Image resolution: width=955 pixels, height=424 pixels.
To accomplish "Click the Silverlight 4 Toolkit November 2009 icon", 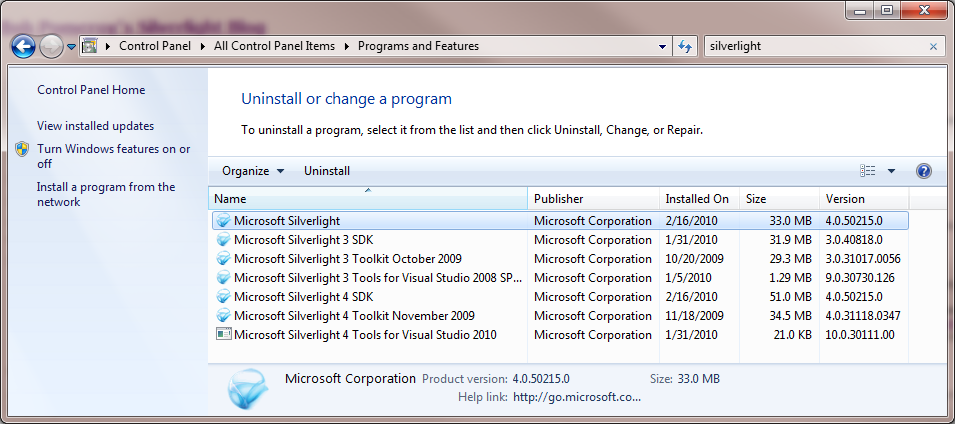I will [x=224, y=316].
